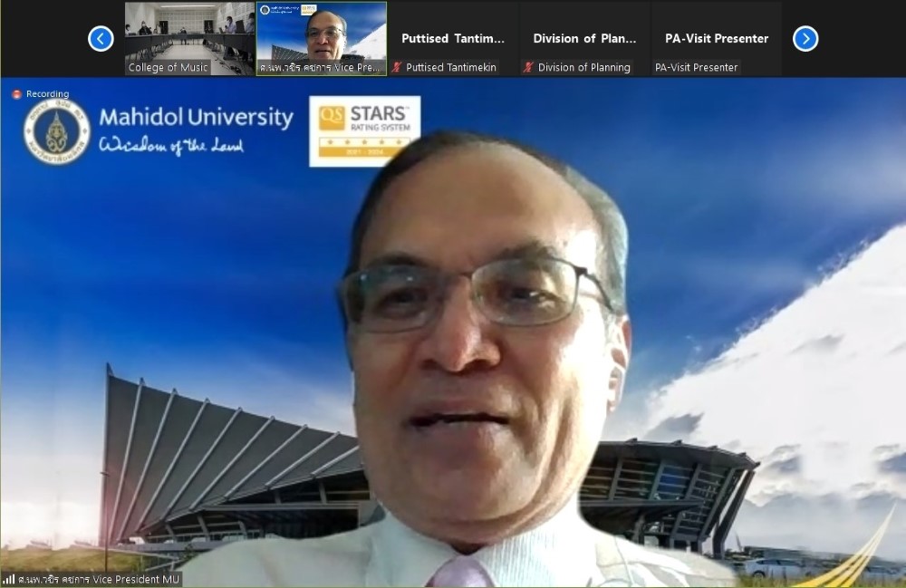
Task: Click the Mahidol University round seal logo
Action: point(56,131)
